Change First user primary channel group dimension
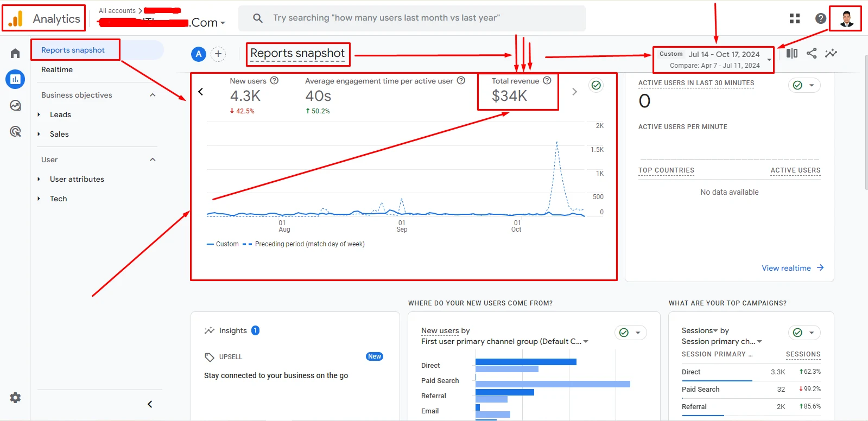Viewport: 868px width, 421px height. tap(505, 341)
